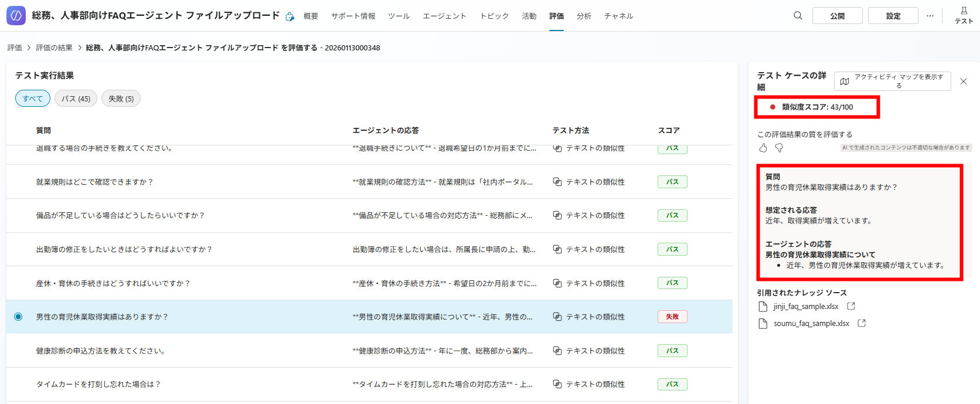Click スコア column header
Screen dimensions: 980x404
tap(669, 130)
